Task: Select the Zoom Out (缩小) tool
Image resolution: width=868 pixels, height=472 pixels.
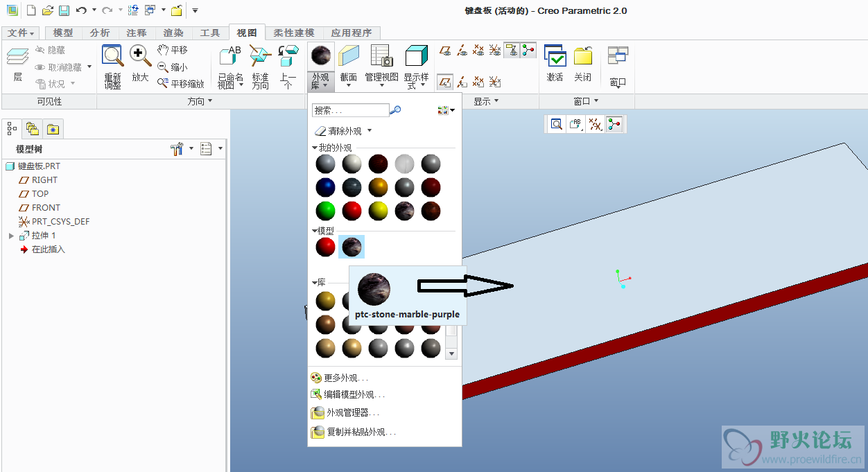Action: pos(173,67)
